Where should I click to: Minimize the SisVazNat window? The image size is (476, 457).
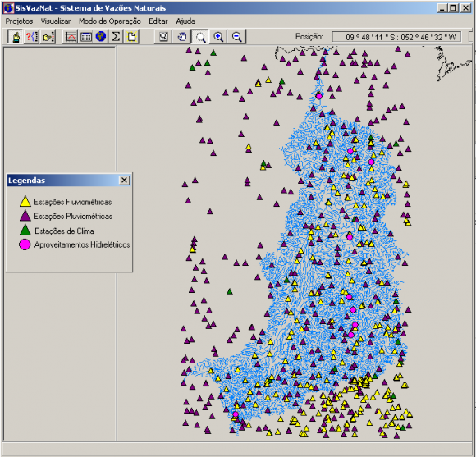point(442,8)
